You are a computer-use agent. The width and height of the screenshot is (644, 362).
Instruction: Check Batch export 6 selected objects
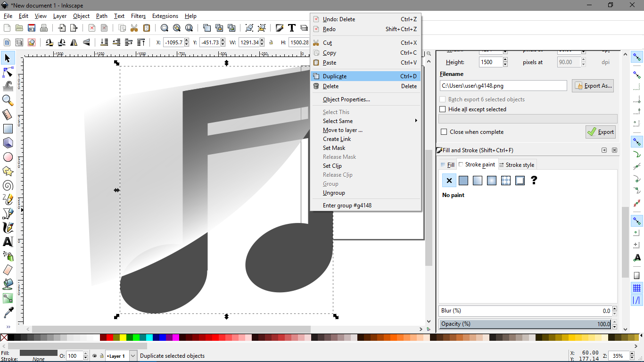[x=482, y=99]
